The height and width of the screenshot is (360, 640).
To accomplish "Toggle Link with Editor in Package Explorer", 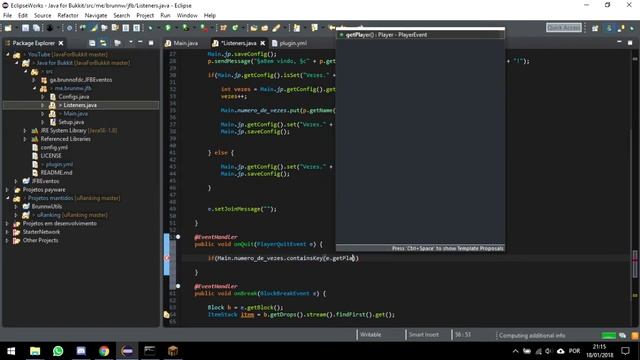I will pyautogui.click(x=103, y=43).
